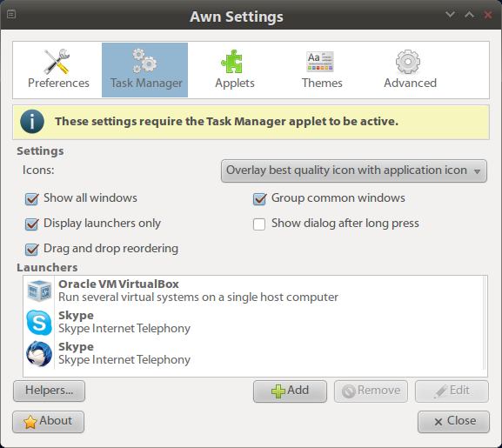Click the window menu icon in title bar

[11, 15]
